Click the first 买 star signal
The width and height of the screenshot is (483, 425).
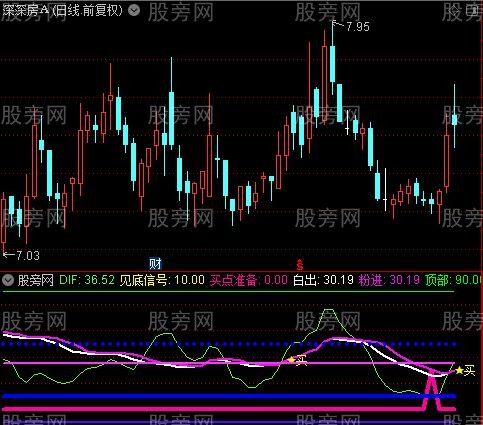click(298, 360)
